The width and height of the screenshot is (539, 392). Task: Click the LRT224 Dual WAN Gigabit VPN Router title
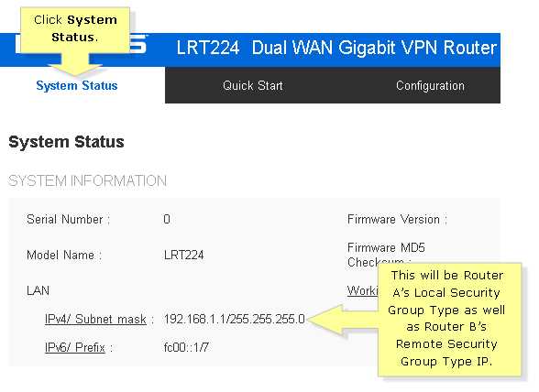point(336,48)
